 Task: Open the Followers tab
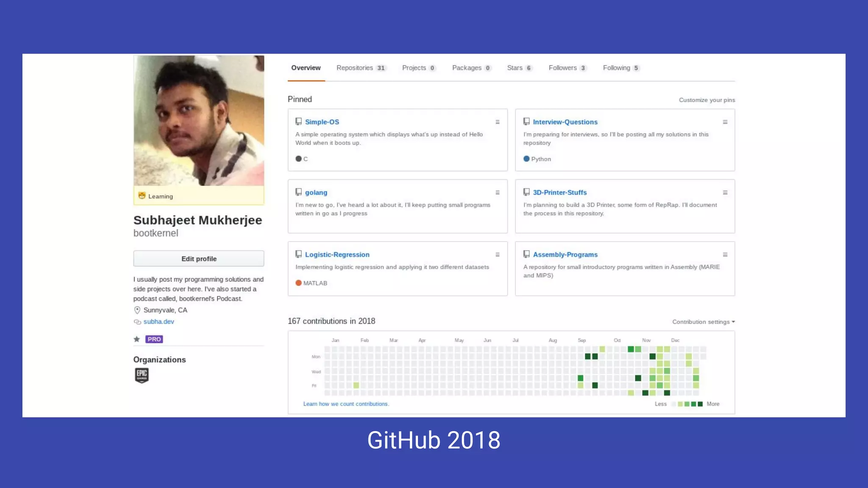(568, 68)
